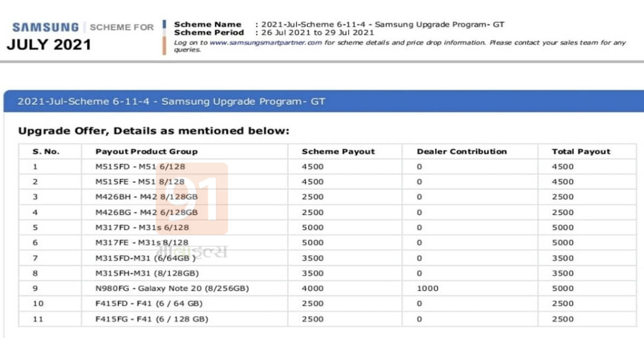Click the Samsung logo

pyautogui.click(x=45, y=26)
